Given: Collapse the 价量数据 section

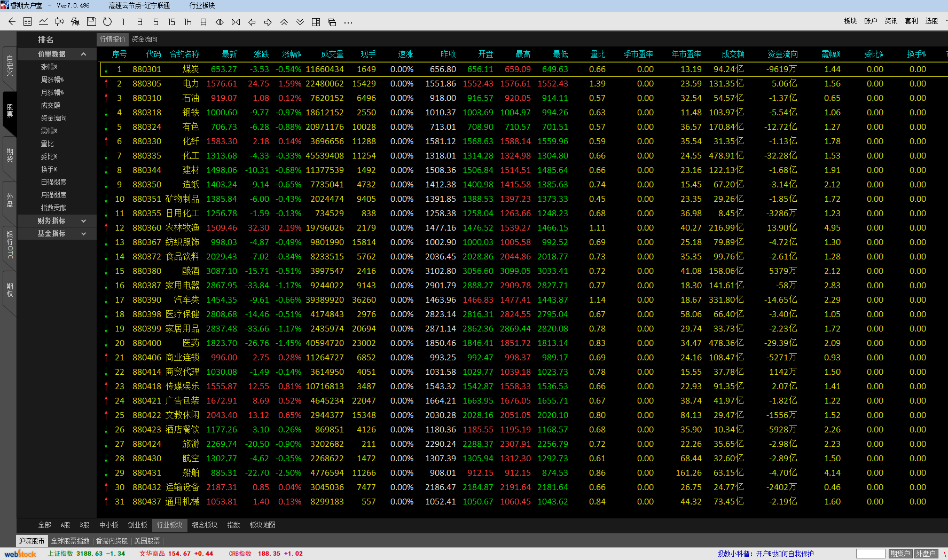Looking at the screenshot, I should (x=83, y=54).
